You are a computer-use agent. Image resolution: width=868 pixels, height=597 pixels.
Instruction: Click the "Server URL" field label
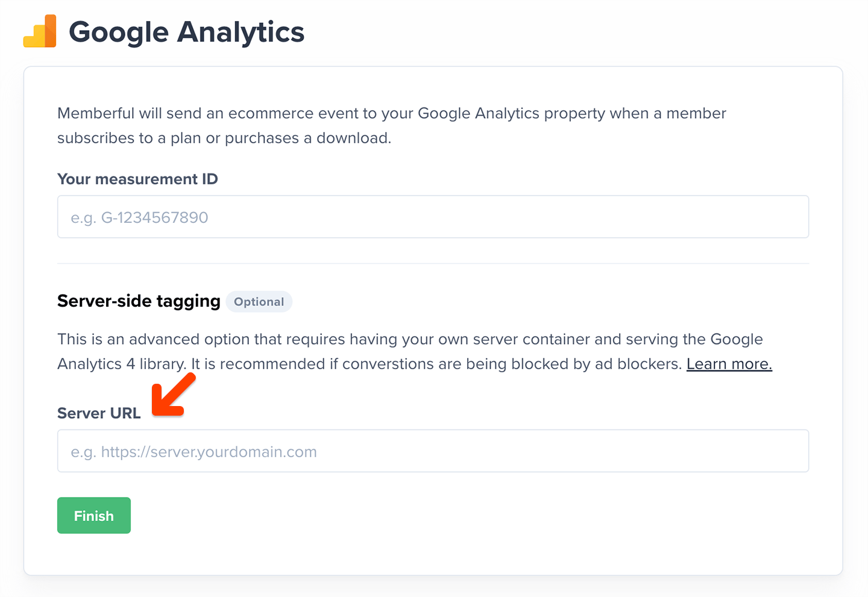tap(99, 413)
